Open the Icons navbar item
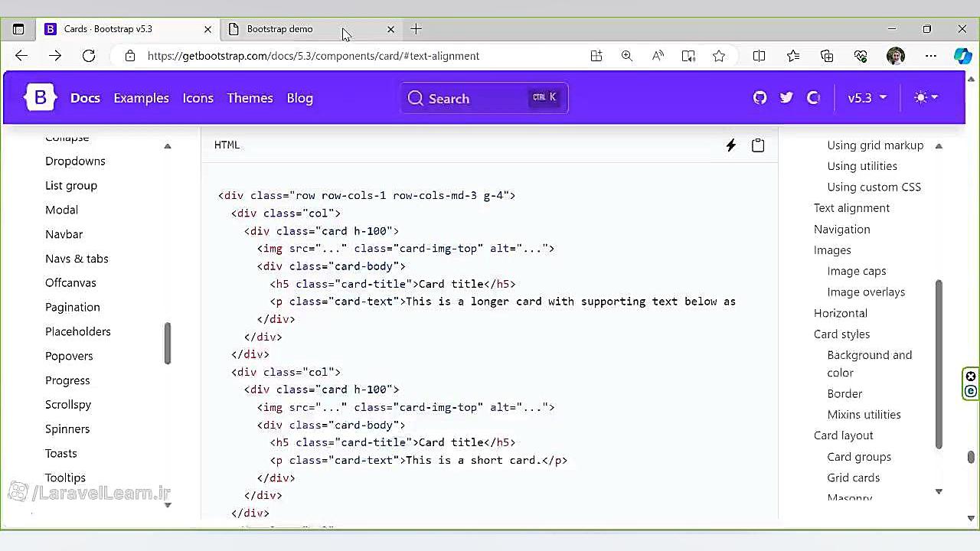Image resolution: width=980 pixels, height=551 pixels. click(198, 98)
